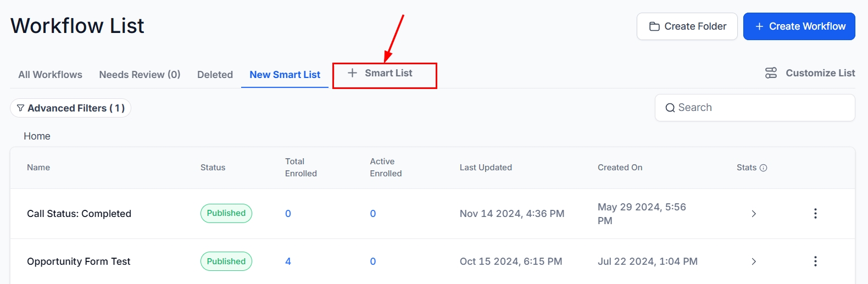Click the Customize List sliders icon
This screenshot has width=868, height=284.
click(x=771, y=73)
